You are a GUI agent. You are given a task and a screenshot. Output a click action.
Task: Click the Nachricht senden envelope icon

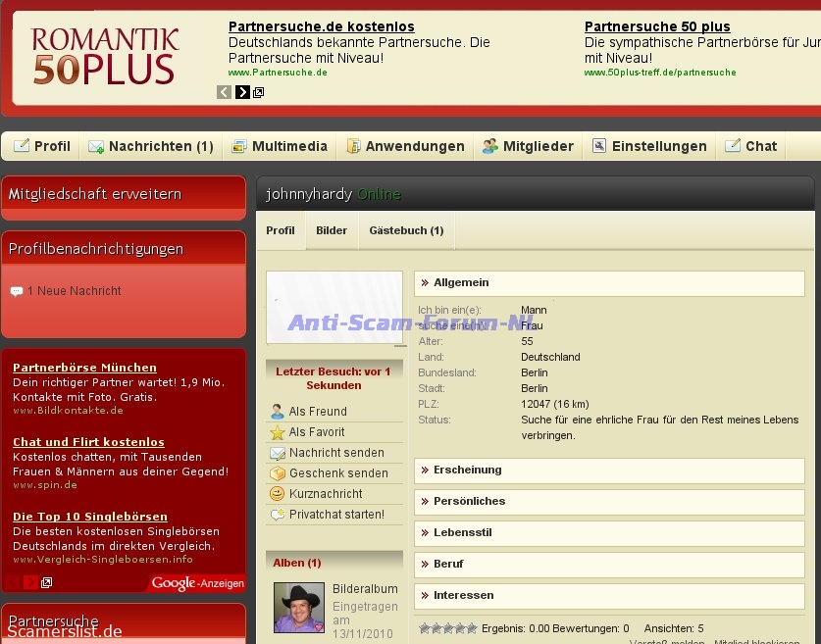(x=278, y=453)
